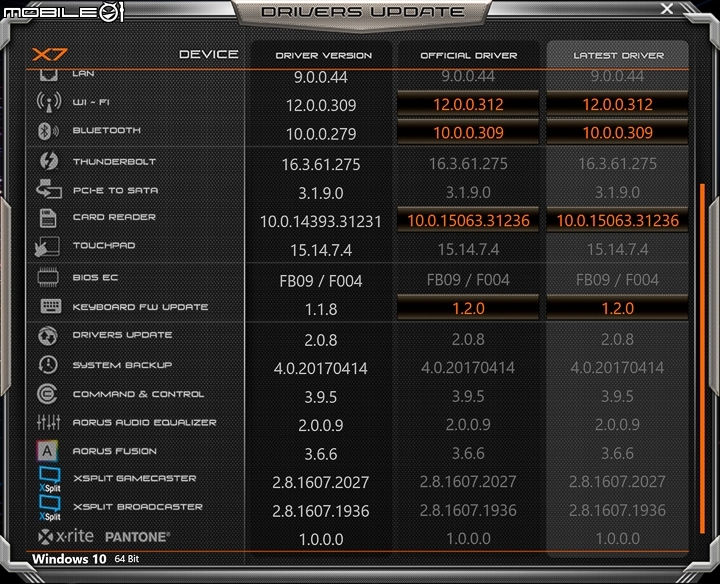Click installed BIOS EC version FB09 / F004
Viewport: 720px width, 584px height.
[321, 281]
